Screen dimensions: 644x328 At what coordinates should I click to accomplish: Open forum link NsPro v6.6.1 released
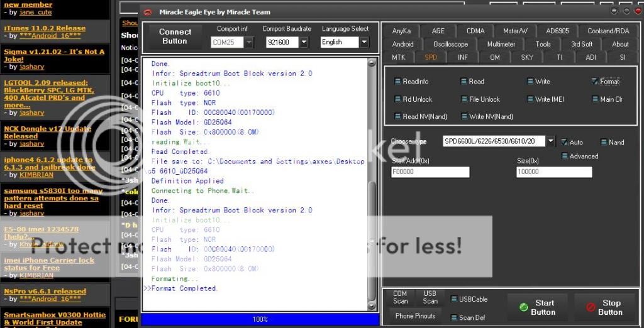45,291
